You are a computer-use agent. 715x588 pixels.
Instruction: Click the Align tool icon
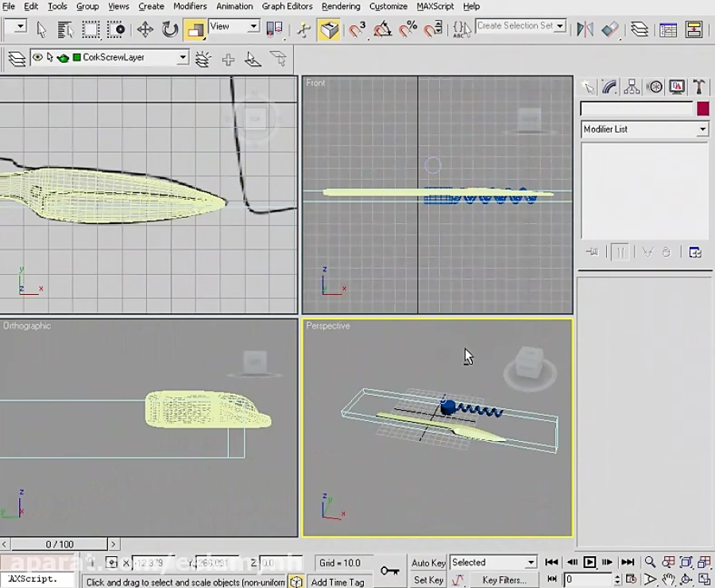(x=609, y=30)
